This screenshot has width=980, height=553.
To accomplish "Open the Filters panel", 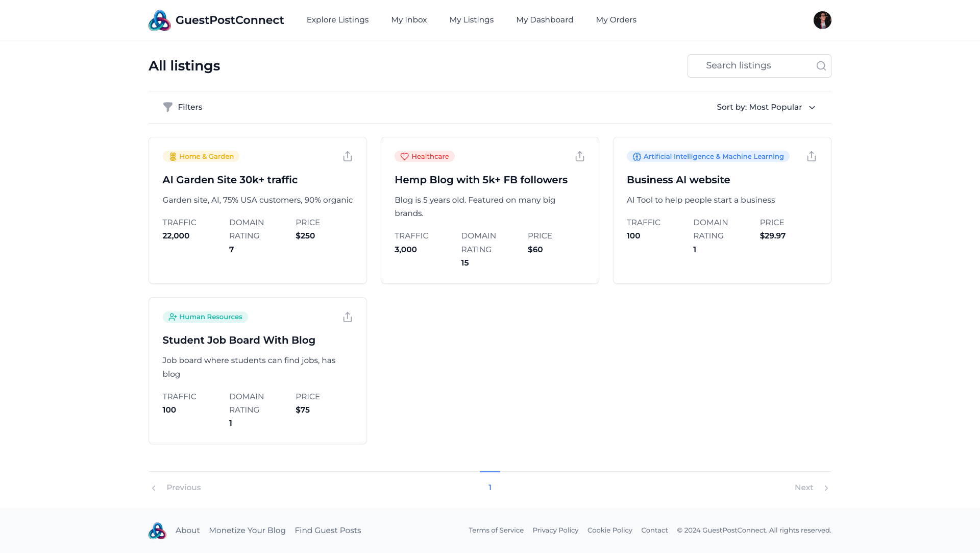I will tap(183, 107).
